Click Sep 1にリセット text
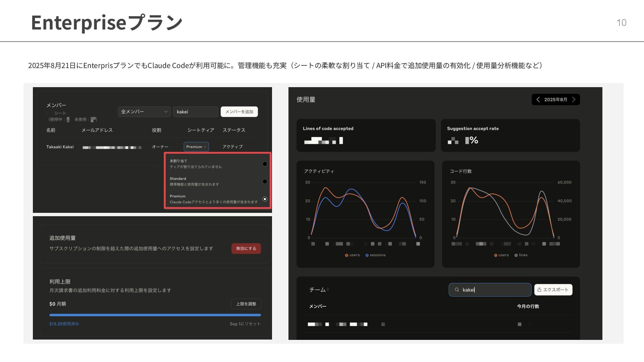This screenshot has height=362, width=644. coord(245,324)
